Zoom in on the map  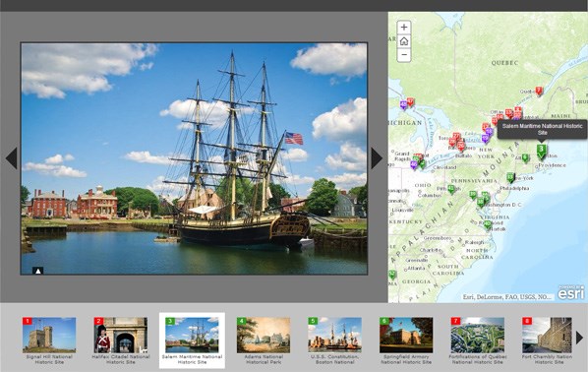(404, 27)
